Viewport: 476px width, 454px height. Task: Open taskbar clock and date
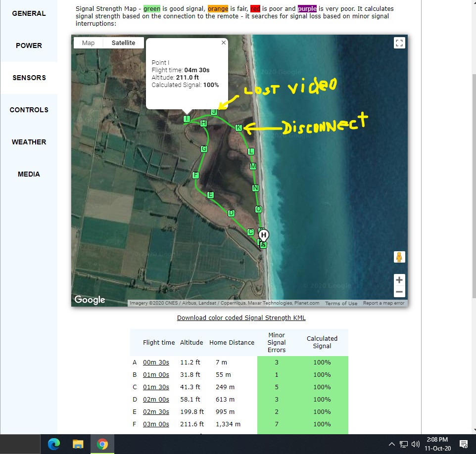click(437, 444)
